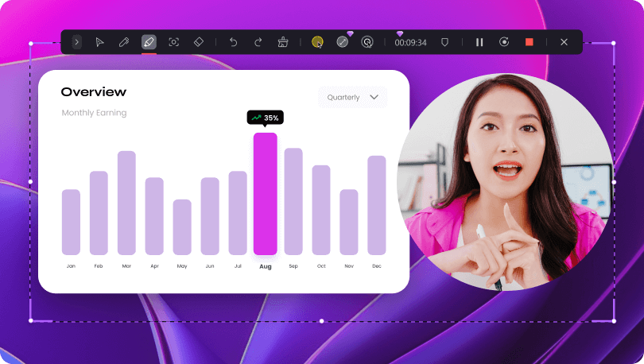644x364 pixels.
Task: Clear all annotations with the broom icon
Action: click(x=283, y=42)
